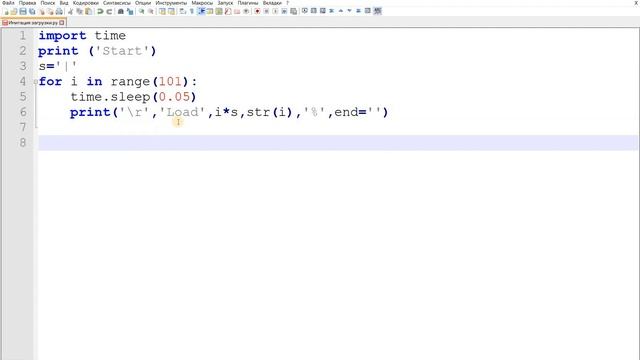Click 'range(101)' in the for loop
Screen dimensions: 640x360
[149, 82]
